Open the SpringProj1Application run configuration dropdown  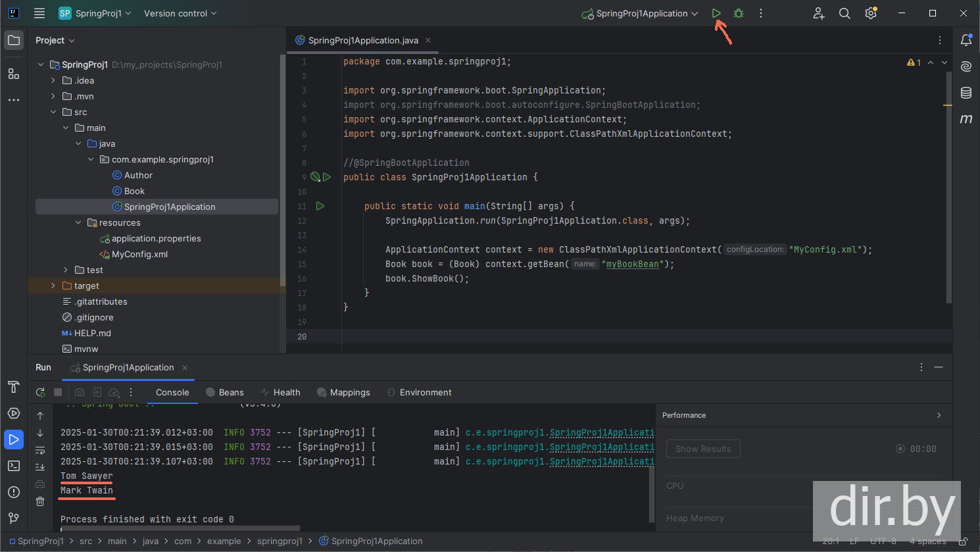tap(641, 13)
